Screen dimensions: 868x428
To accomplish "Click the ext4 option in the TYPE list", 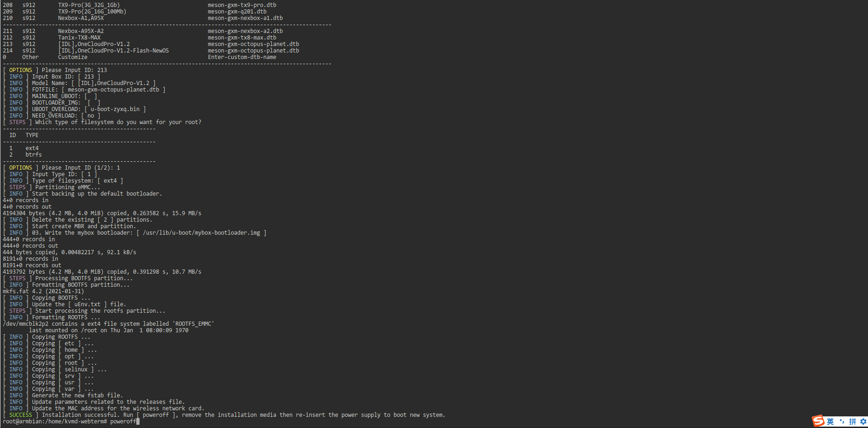I will click(x=32, y=148).
